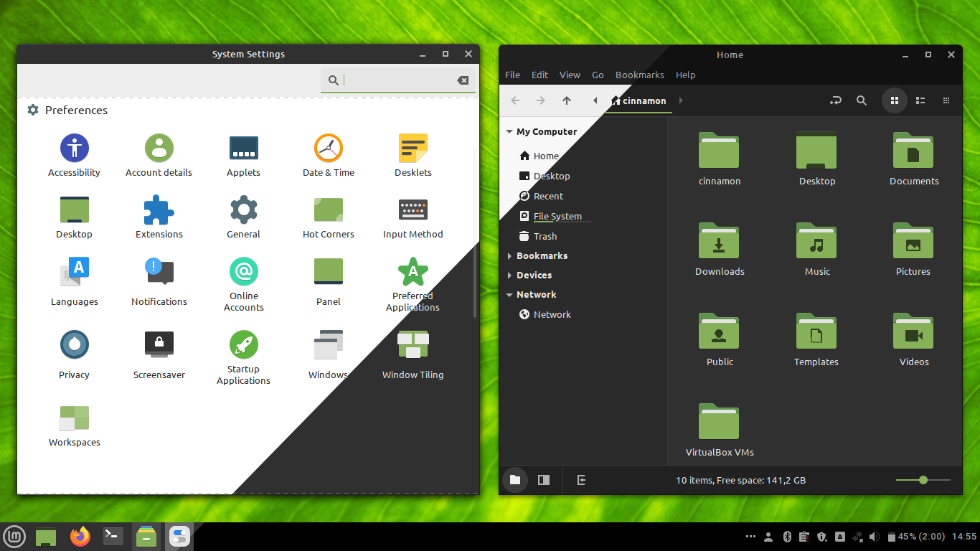Collapse My Computer section in sidebar
The width and height of the screenshot is (980, 551).
[x=509, y=131]
